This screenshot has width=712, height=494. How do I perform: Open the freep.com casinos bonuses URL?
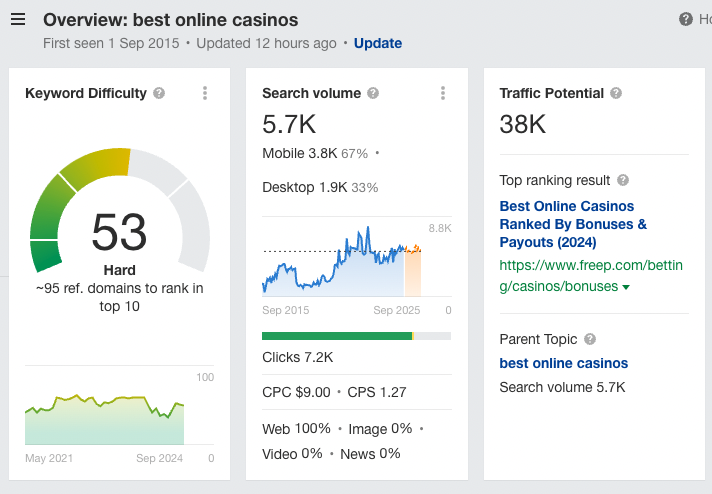point(591,276)
